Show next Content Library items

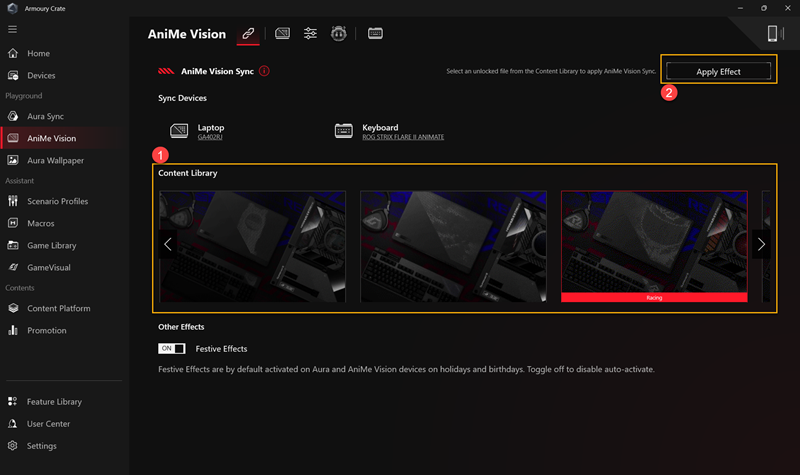[761, 244]
